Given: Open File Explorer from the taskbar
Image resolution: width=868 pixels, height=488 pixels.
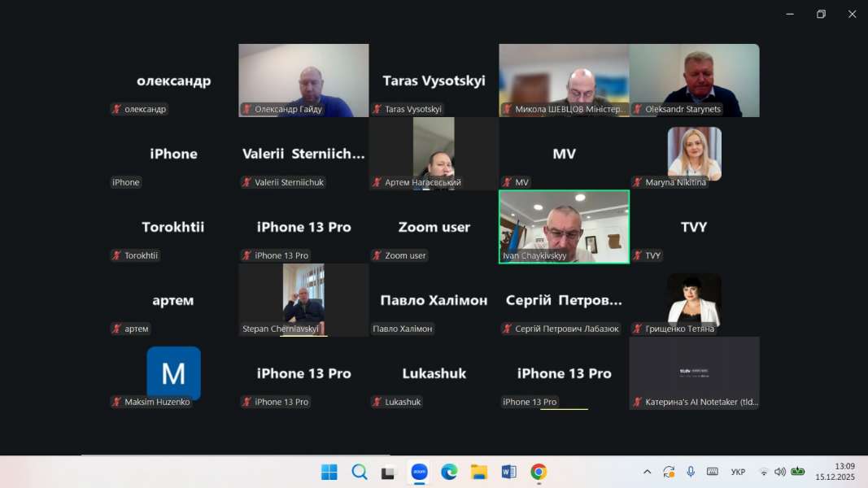Looking at the screenshot, I should coord(479,472).
